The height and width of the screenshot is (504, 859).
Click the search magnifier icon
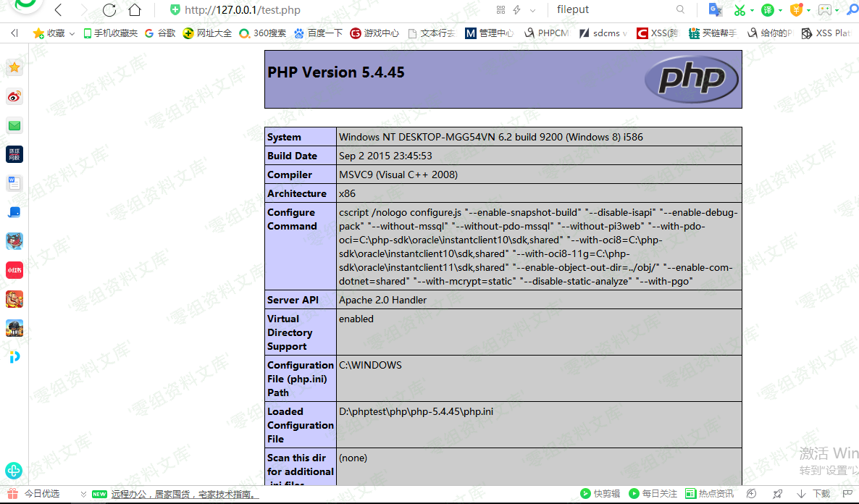[x=680, y=10]
